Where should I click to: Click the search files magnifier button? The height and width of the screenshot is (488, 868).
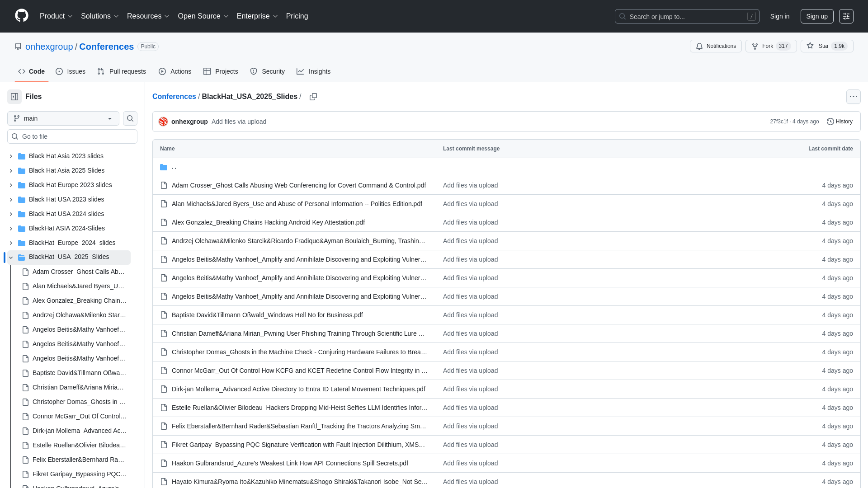(x=130, y=118)
